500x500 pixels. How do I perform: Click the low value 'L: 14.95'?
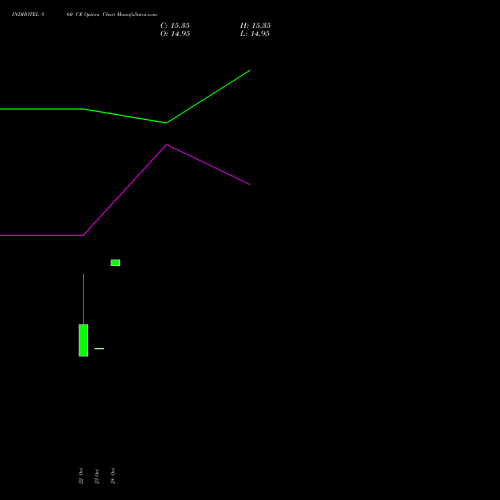[x=255, y=34]
